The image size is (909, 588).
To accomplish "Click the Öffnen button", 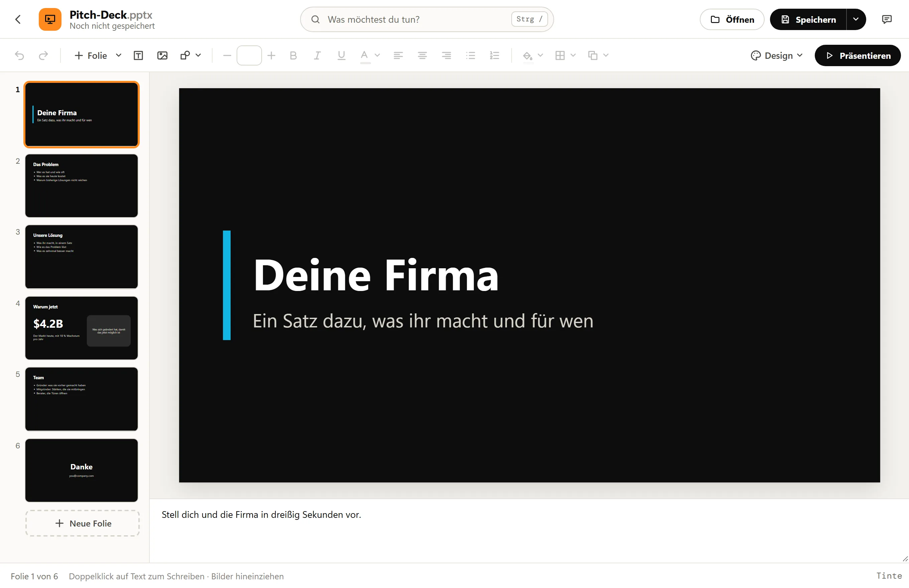I will pos(732,19).
